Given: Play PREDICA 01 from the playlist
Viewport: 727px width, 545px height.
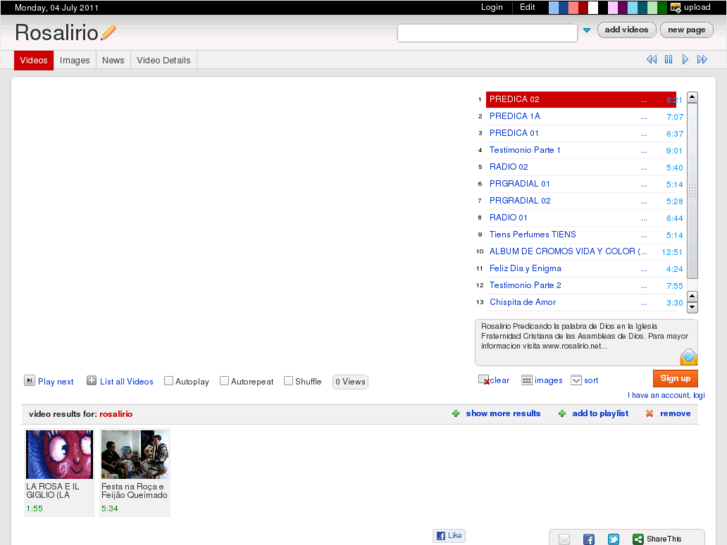Looking at the screenshot, I should (x=514, y=133).
